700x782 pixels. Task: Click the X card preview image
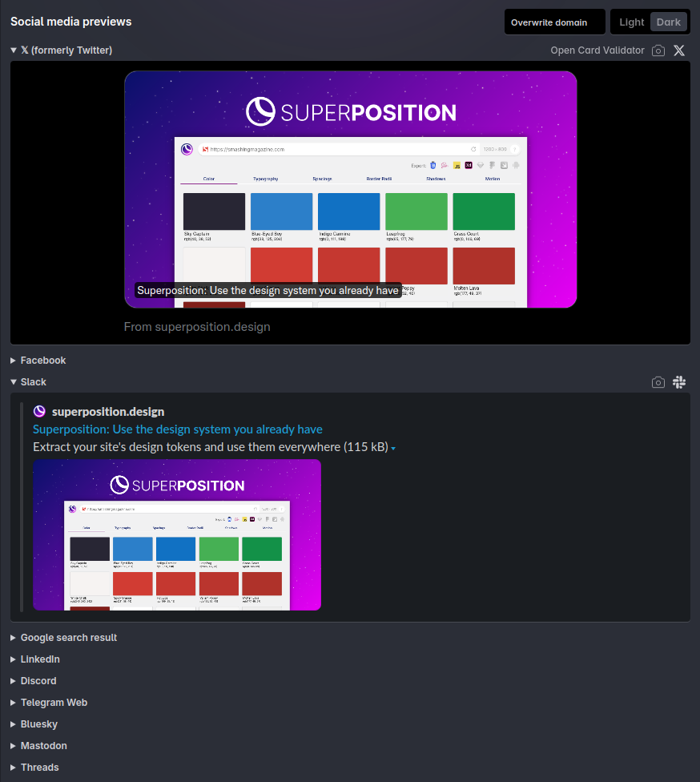click(x=351, y=189)
